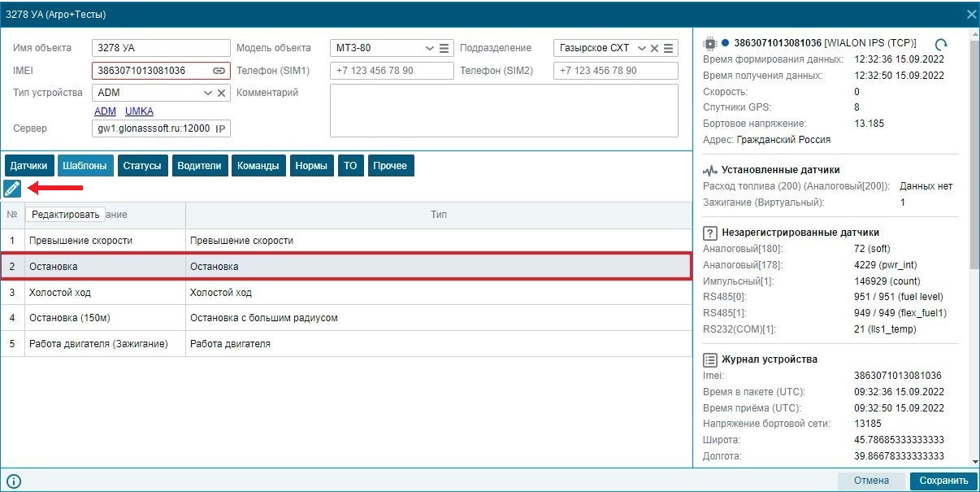This screenshot has height=492, width=980.
Task: Click the Зажигание (Виртуальный) sensor entry
Action: 804,202
